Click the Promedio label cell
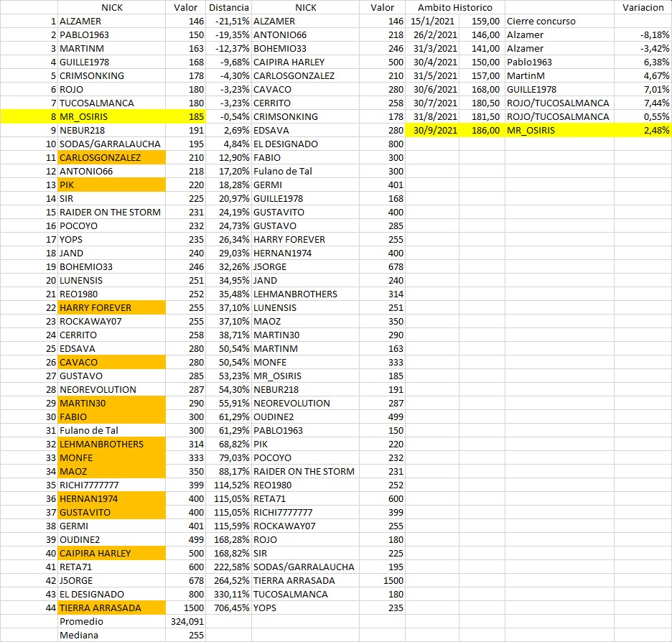This screenshot has height=642, width=672. coord(81,621)
